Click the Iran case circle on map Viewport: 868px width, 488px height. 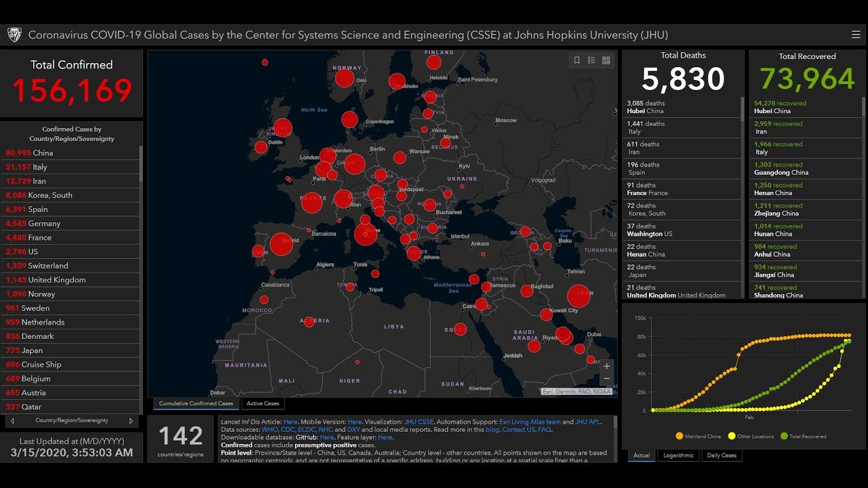[x=578, y=296]
